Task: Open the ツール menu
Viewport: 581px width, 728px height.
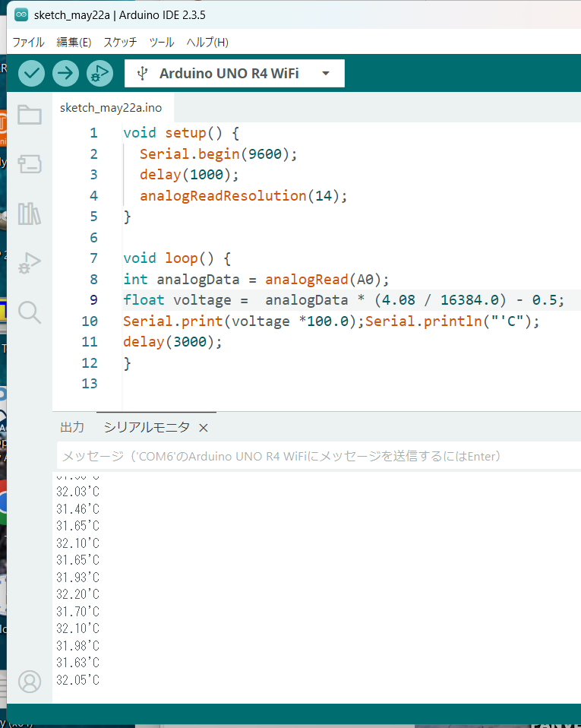Action: click(162, 43)
